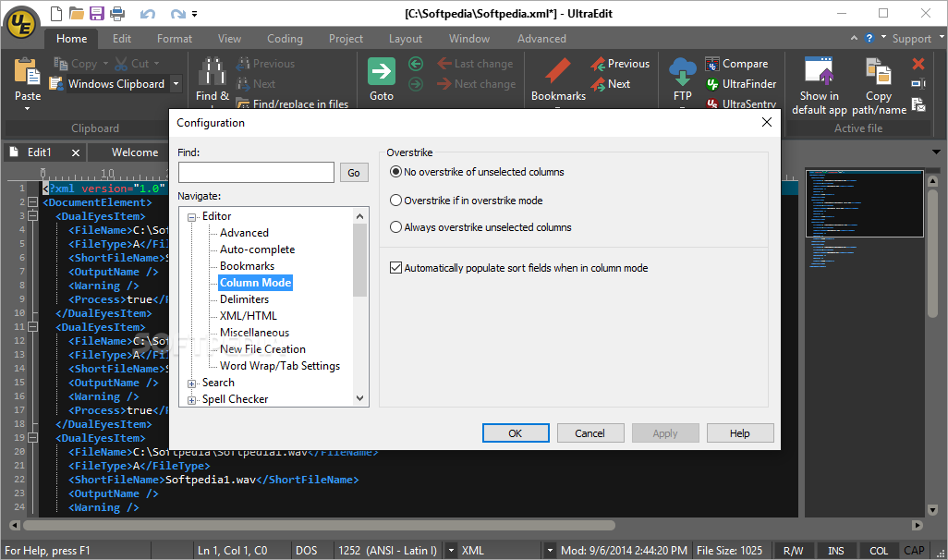The height and width of the screenshot is (560, 948).
Task: Open XML file type dropdown in status bar
Action: tap(550, 551)
